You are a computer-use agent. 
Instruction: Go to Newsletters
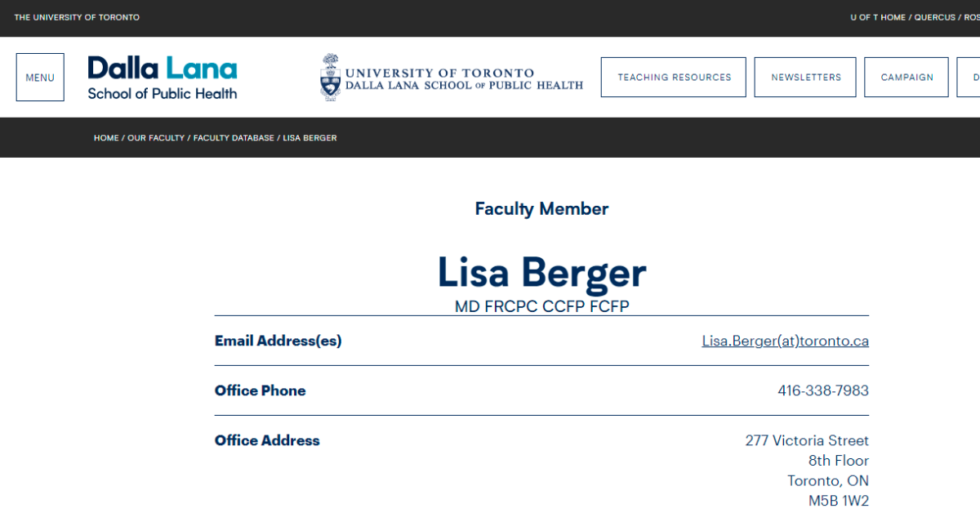pos(805,78)
